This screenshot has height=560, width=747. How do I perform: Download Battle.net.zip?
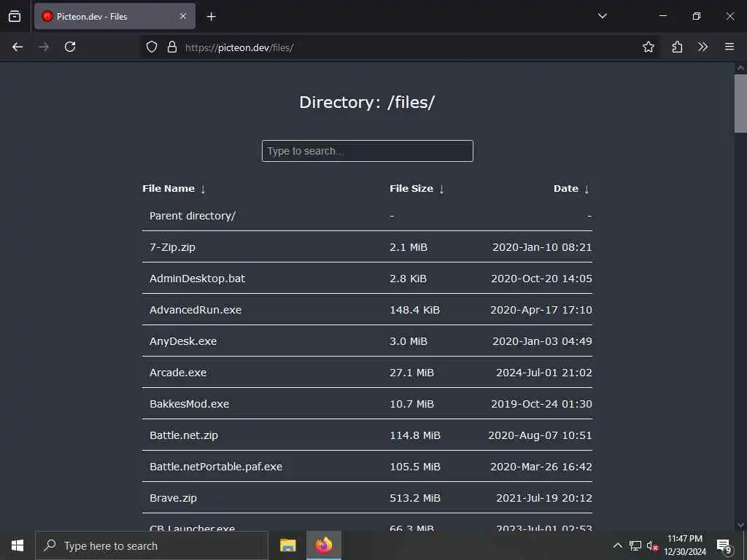tap(184, 435)
